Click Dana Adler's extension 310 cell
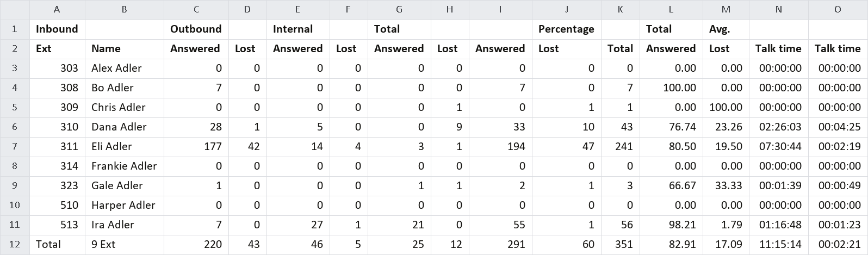The width and height of the screenshot is (868, 255). [57, 127]
